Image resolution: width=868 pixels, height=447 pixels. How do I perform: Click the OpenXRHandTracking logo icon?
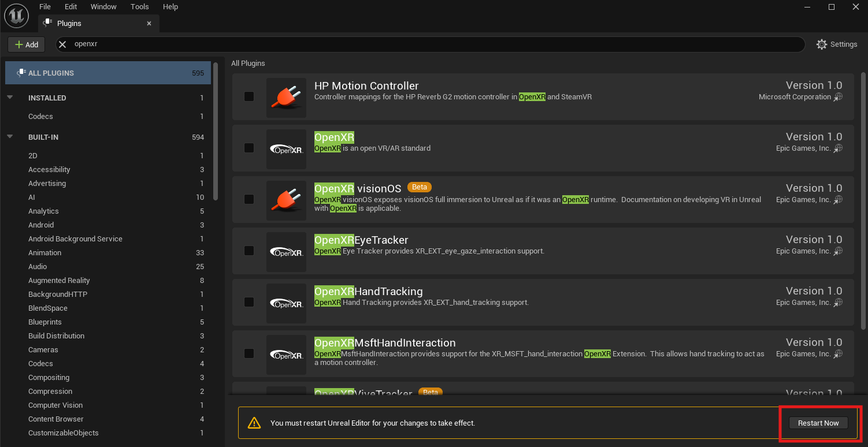(286, 303)
